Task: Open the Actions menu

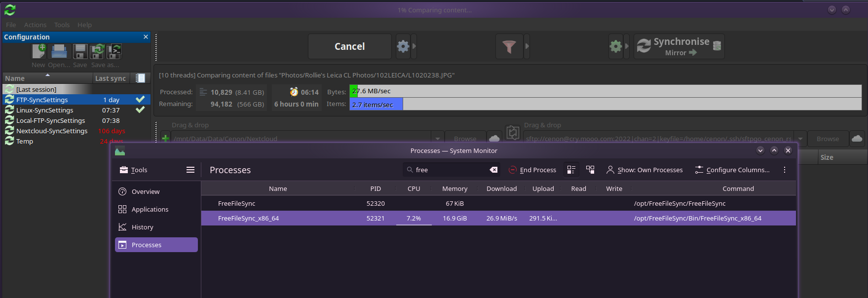Action: click(x=35, y=25)
